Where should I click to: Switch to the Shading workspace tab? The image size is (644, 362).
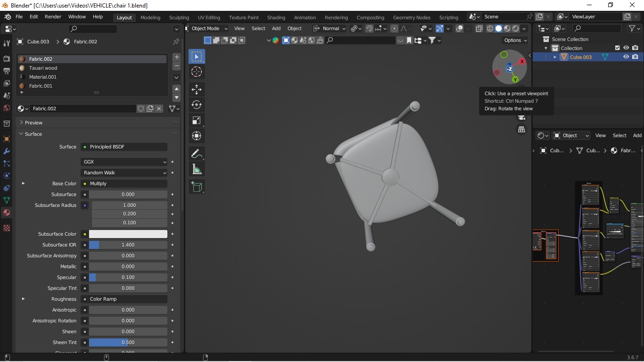click(x=276, y=17)
